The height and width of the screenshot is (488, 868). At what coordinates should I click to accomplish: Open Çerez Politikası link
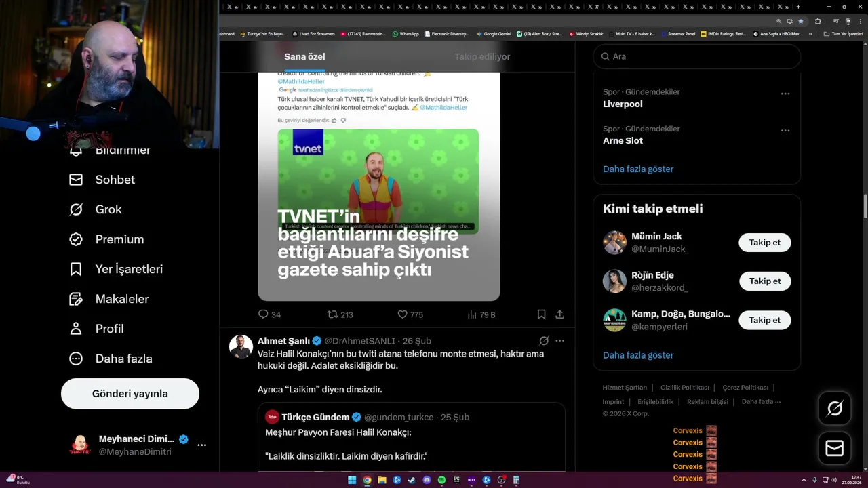pyautogui.click(x=745, y=388)
